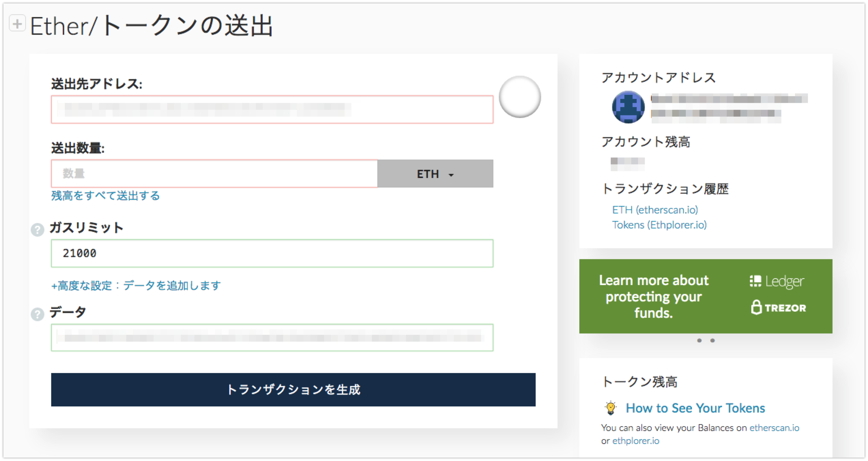
Task: Click the Ledger logo in the green banner
Action: [777, 281]
